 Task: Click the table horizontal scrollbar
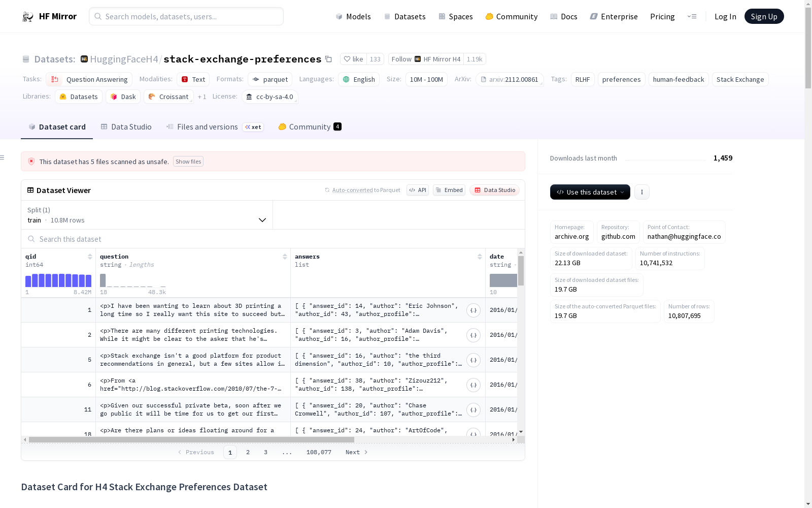(191, 439)
